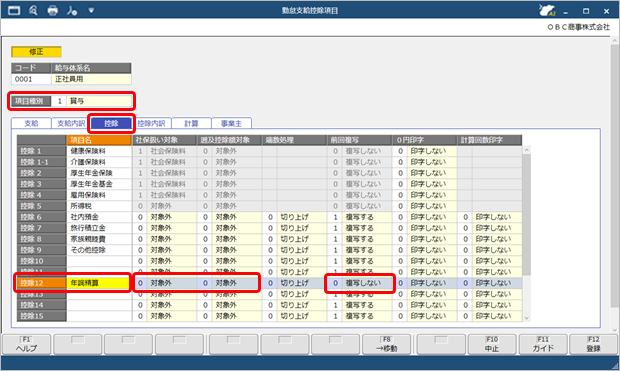Viewport: 620px width, 371px height.
Task: Click the F8 →移動 button
Action: (386, 344)
